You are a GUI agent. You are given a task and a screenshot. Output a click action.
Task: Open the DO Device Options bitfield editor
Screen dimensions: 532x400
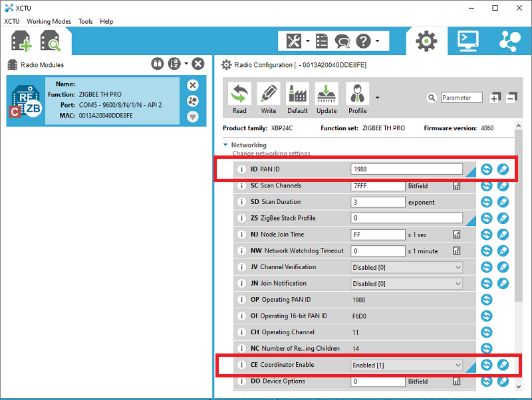tap(457, 381)
